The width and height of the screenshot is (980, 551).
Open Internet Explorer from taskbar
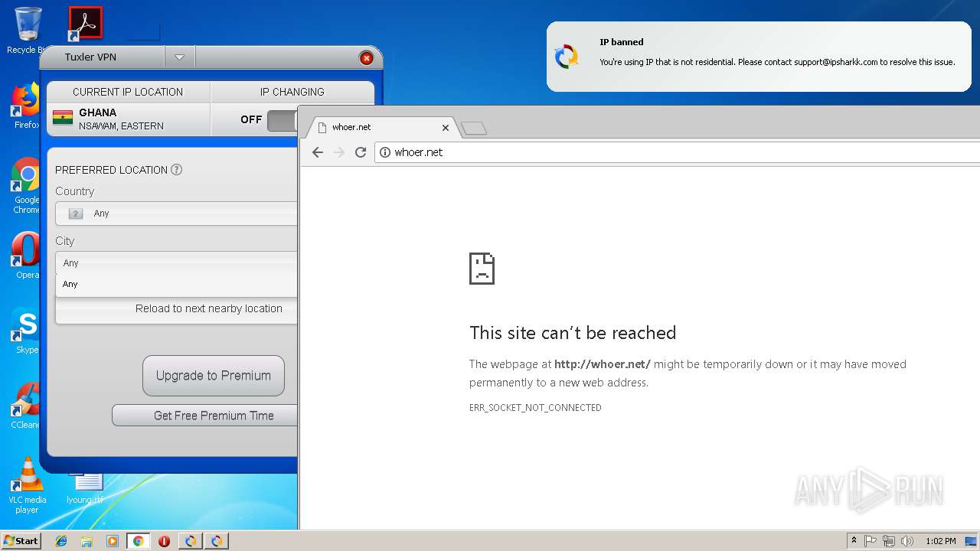pos(61,541)
